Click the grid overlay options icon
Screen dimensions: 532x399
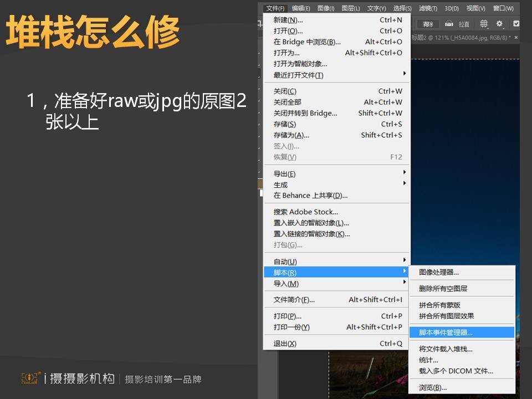pos(484,24)
